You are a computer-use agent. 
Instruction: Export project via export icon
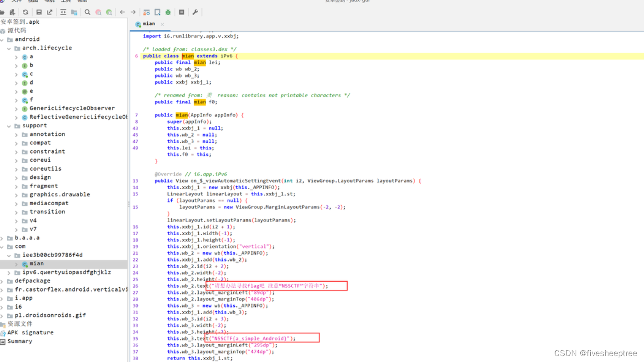[x=49, y=12]
